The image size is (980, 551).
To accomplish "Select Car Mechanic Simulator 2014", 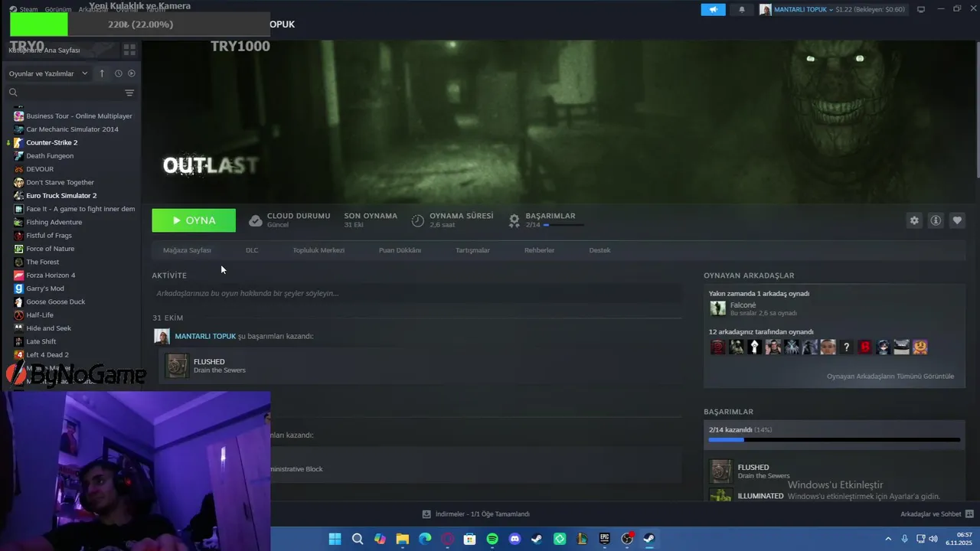I will (73, 129).
